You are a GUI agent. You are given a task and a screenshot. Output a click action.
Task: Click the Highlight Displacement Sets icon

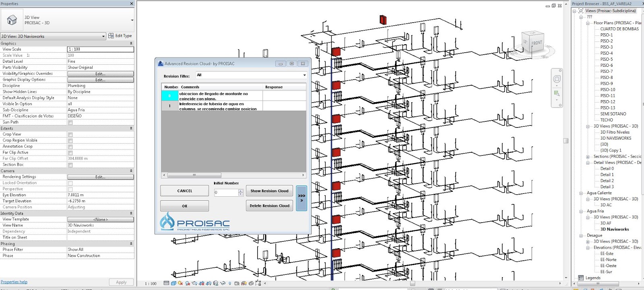[x=251, y=283]
